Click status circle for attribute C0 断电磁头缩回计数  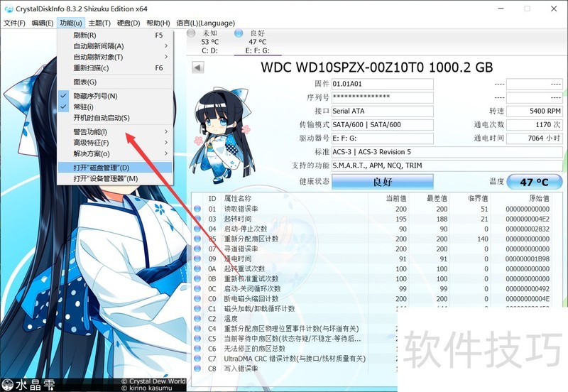click(x=197, y=298)
